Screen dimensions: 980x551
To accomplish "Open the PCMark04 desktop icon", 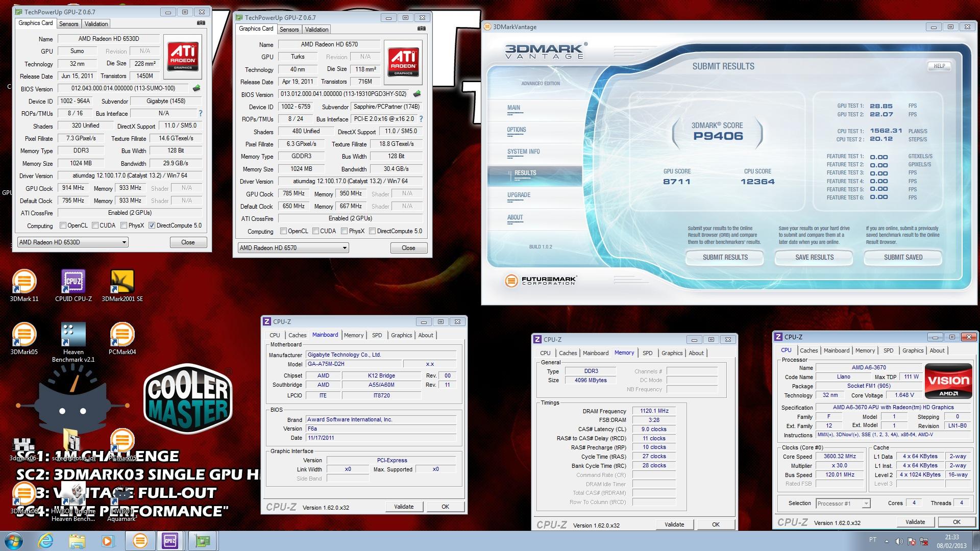I will pyautogui.click(x=122, y=338).
